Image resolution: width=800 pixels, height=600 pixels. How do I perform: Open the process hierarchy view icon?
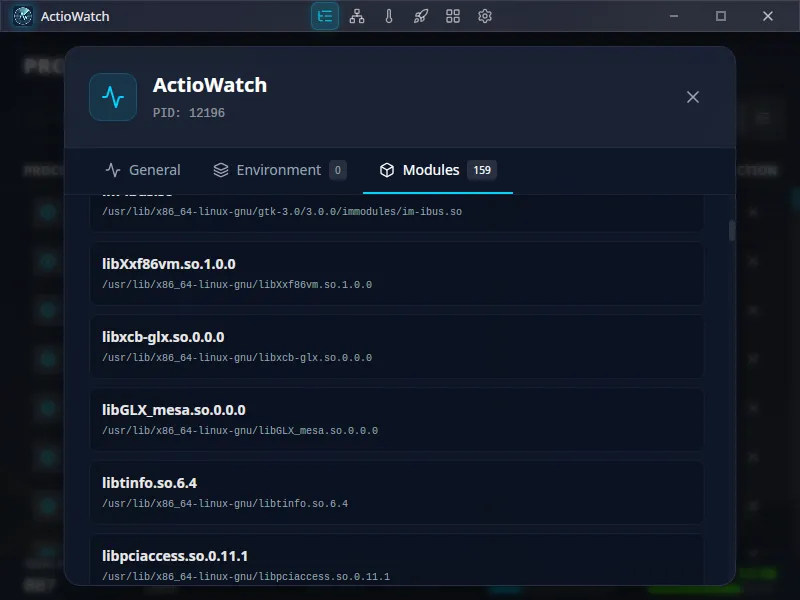357,16
